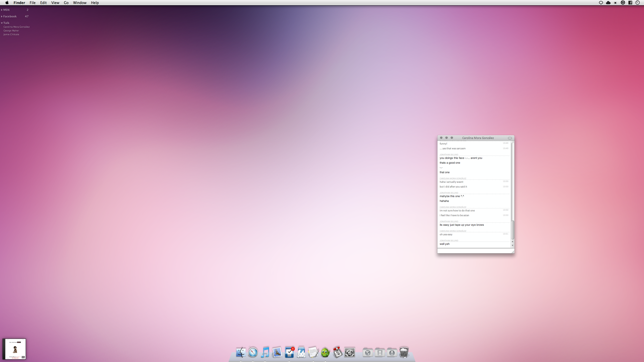The height and width of the screenshot is (362, 644).
Task: Click message "its easy just tape up your eye brows"
Action: pyautogui.click(x=462, y=225)
